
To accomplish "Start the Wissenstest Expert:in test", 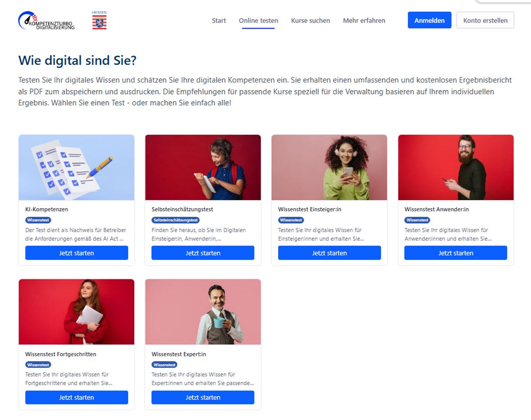I will (x=203, y=397).
